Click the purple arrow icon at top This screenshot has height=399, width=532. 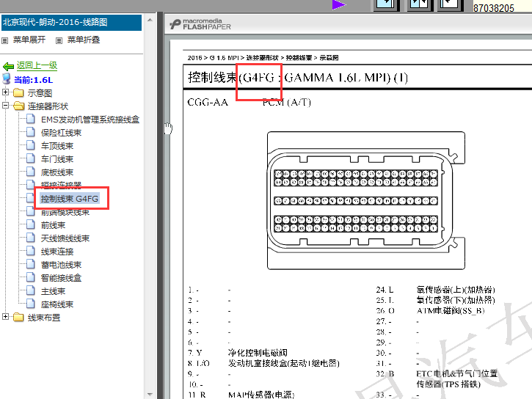click(x=338, y=4)
